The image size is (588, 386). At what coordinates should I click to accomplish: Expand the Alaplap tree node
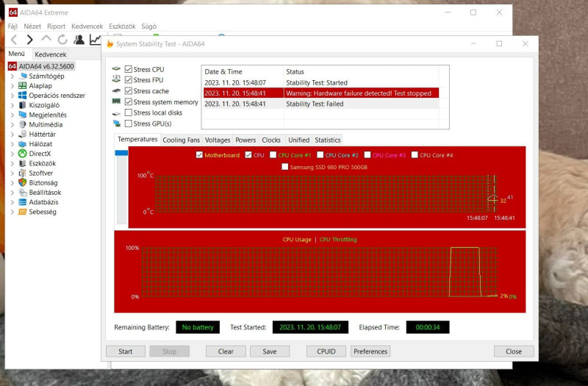coord(12,86)
